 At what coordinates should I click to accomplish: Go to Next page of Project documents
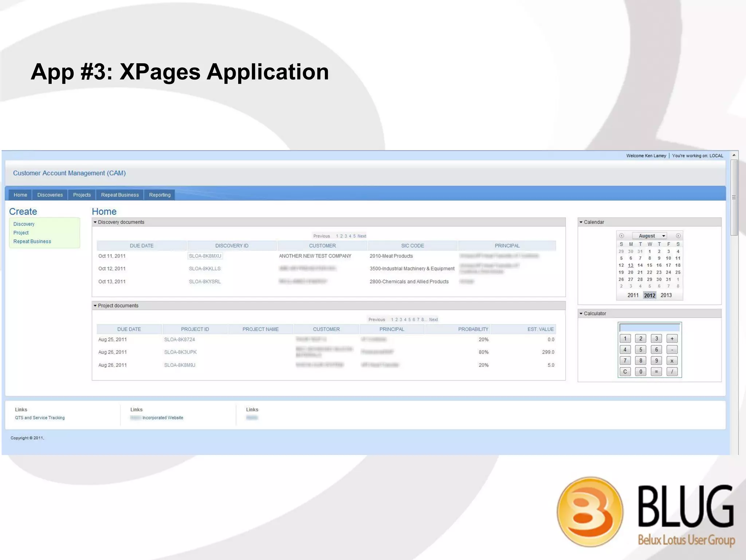(433, 320)
